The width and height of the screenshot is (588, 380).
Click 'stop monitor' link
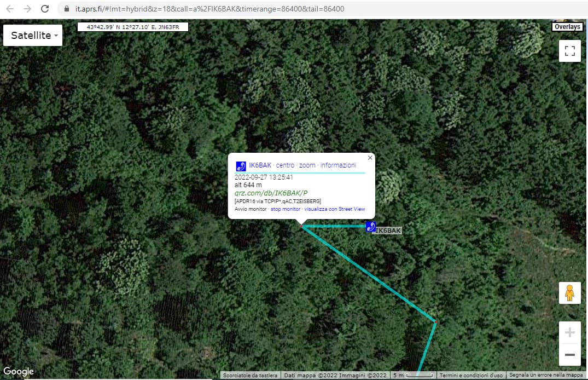[x=285, y=209]
